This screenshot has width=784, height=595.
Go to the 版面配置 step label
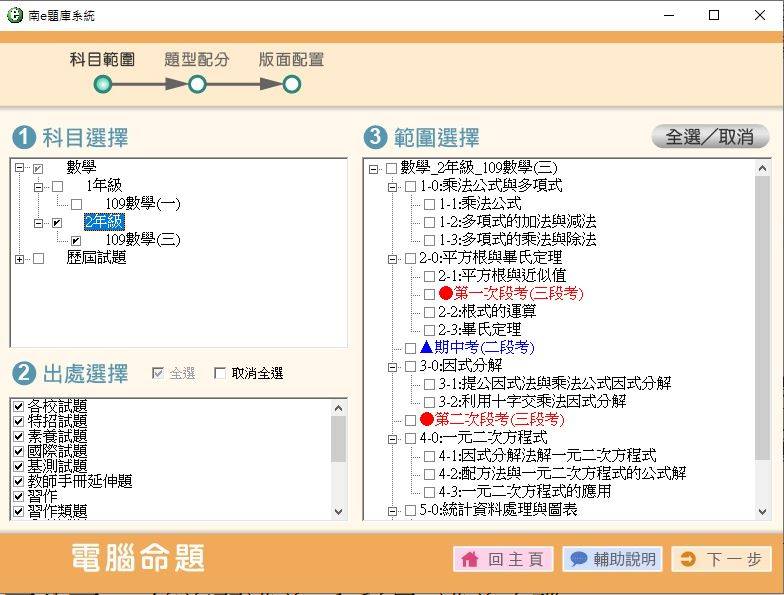pos(291,60)
